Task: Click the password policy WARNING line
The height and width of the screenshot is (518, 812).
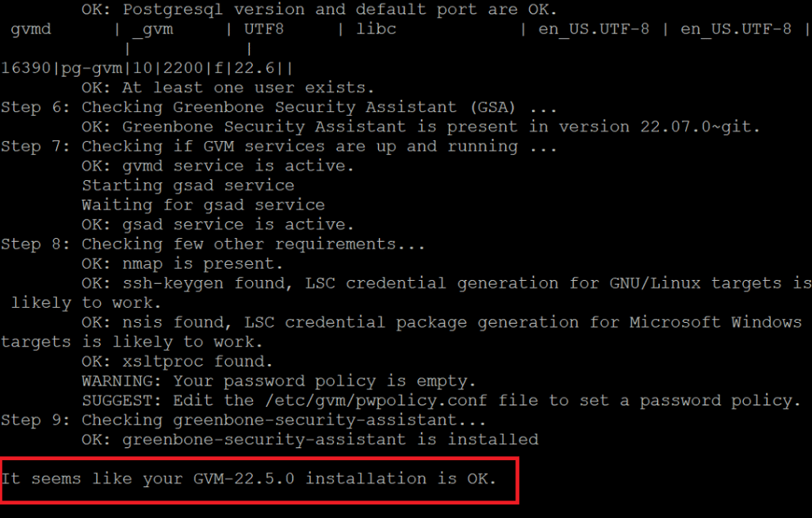Action: pyautogui.click(x=278, y=382)
